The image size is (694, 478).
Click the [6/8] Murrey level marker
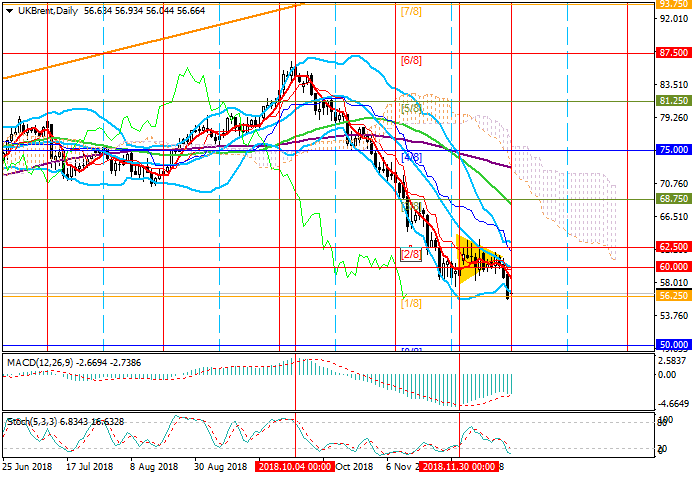click(x=410, y=60)
